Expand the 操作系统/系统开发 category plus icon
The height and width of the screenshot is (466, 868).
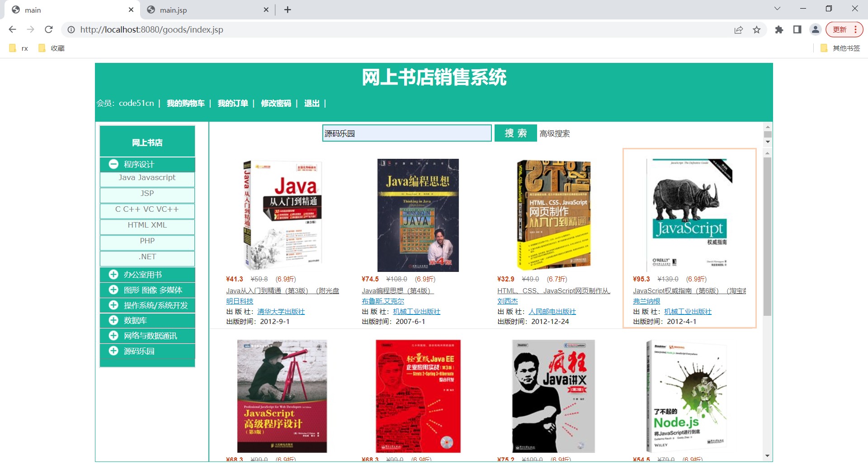pos(113,305)
